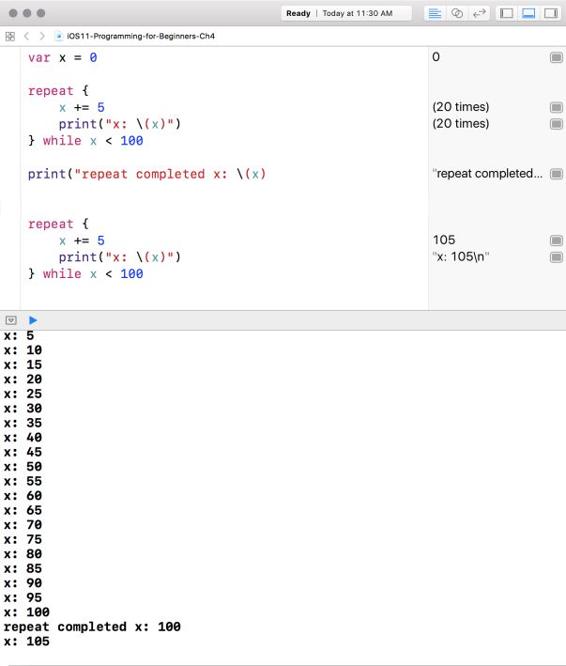Screen dimensions: 566x666
Task: Toggle the navigator panel
Action: point(506,13)
